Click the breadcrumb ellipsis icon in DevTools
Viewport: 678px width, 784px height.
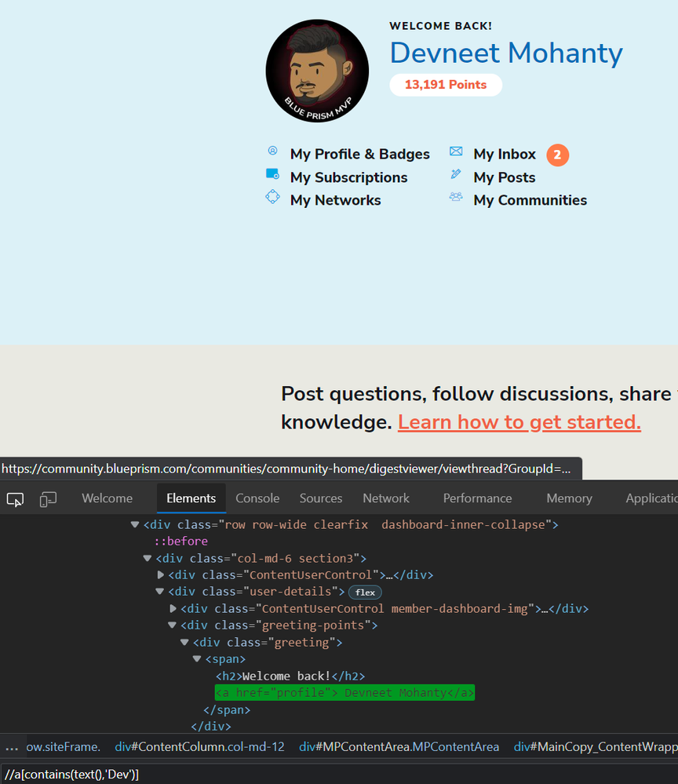pos(12,747)
